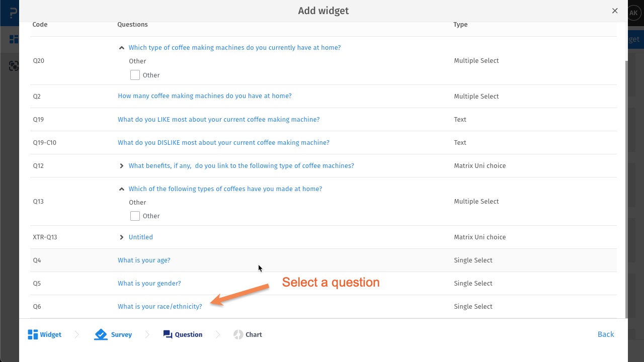
Task: Close the Add widget dialog
Action: [615, 11]
